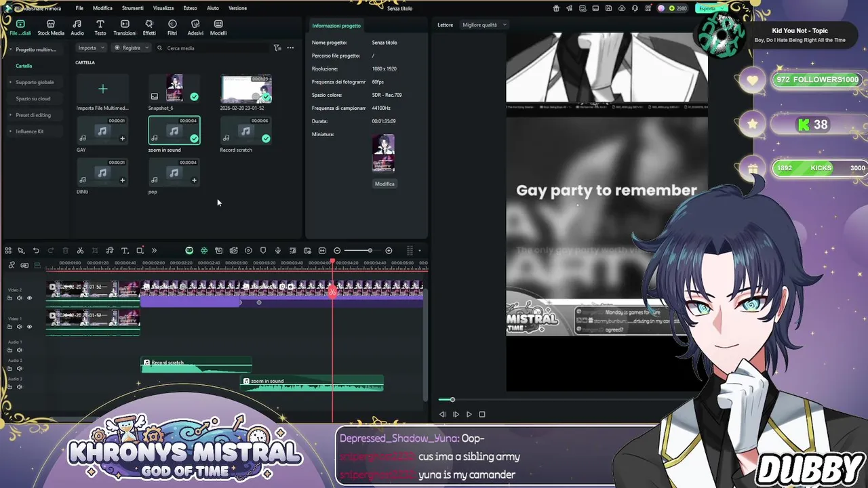Open the Esporta dropdown arrow
Screen dimensions: 868x488
[723, 8]
